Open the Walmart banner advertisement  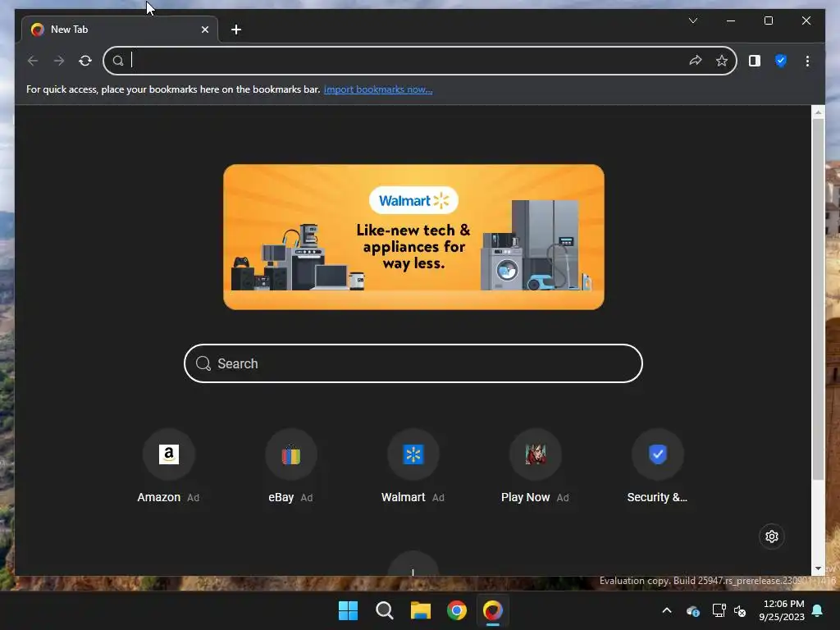413,237
